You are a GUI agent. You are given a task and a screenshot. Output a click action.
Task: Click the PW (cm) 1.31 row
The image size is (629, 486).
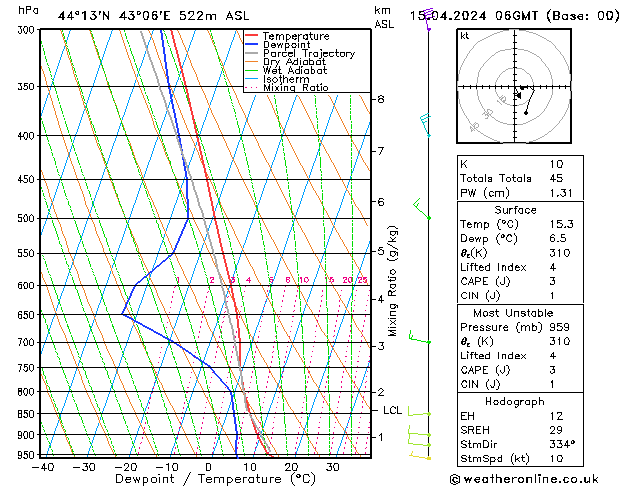pyautogui.click(x=520, y=193)
